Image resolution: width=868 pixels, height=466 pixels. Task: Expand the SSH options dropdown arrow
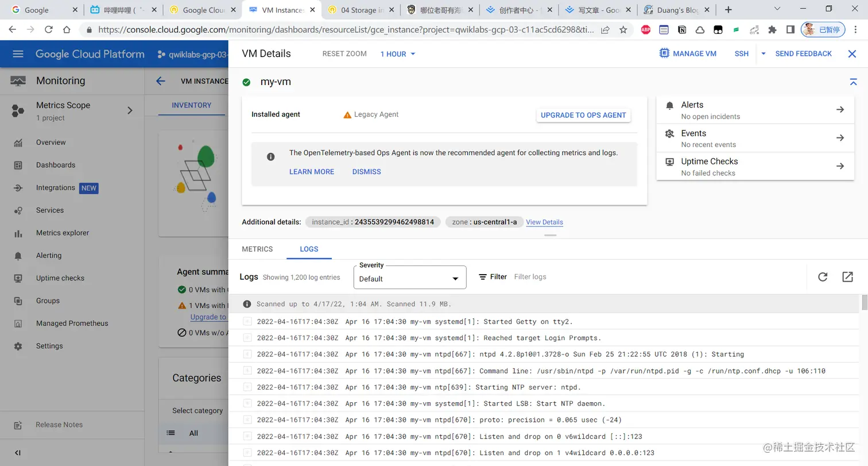764,53
